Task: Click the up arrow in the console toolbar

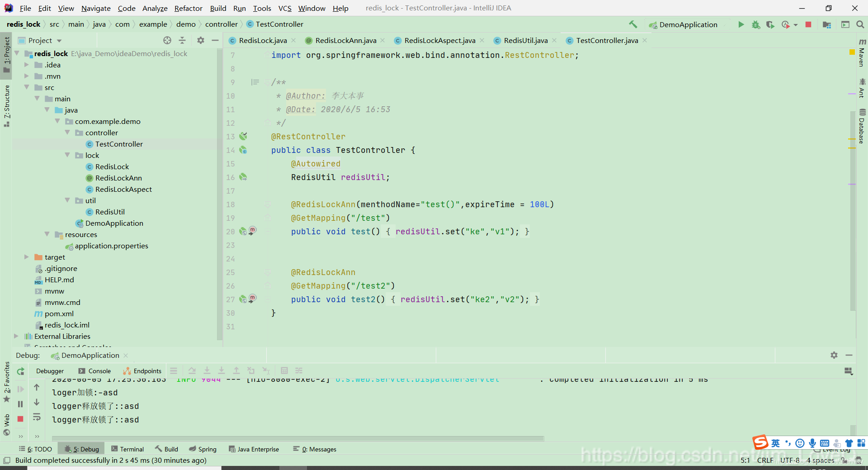Action: tap(37, 387)
